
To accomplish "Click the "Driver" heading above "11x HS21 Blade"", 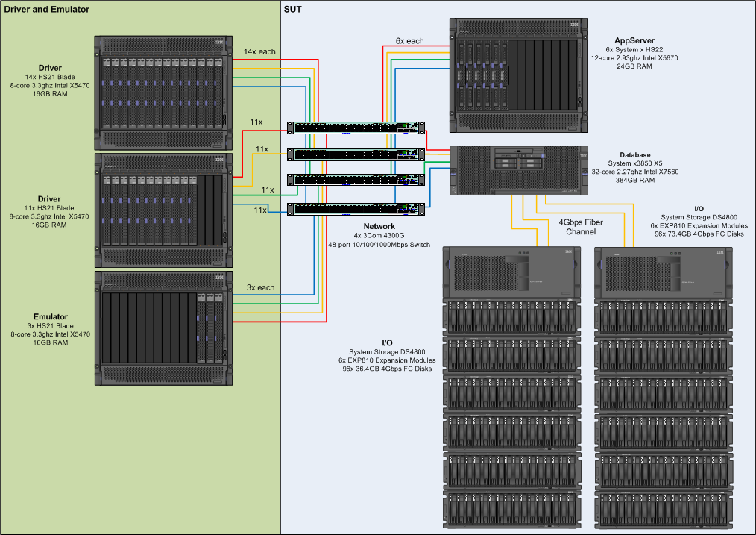I will coord(49,198).
